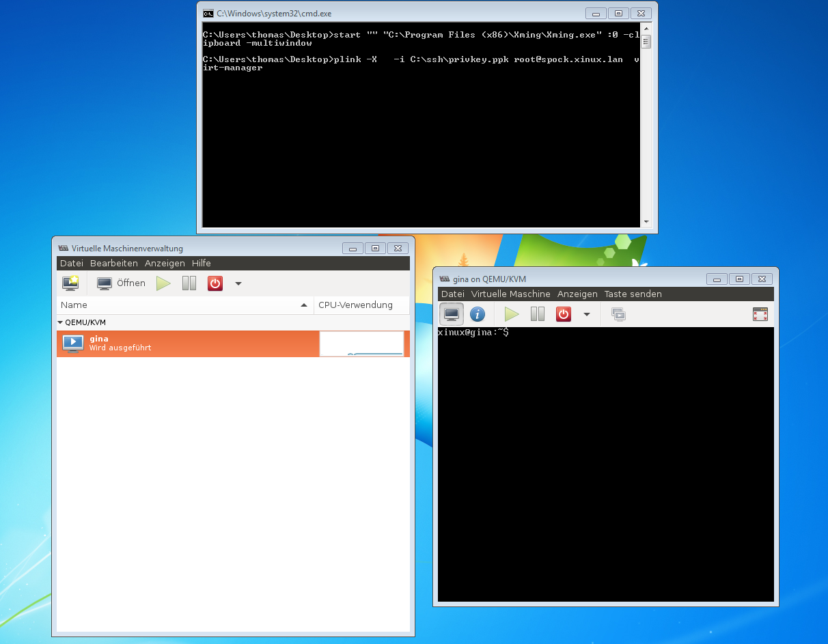Collapse the QEMU/KVM connection tree
This screenshot has width=828, height=644.
[60, 322]
